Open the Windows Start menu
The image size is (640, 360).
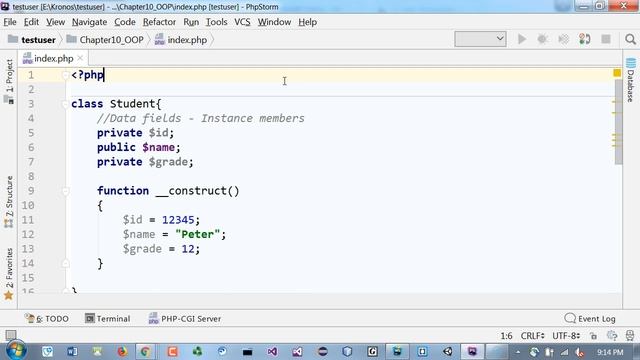(x=16, y=351)
